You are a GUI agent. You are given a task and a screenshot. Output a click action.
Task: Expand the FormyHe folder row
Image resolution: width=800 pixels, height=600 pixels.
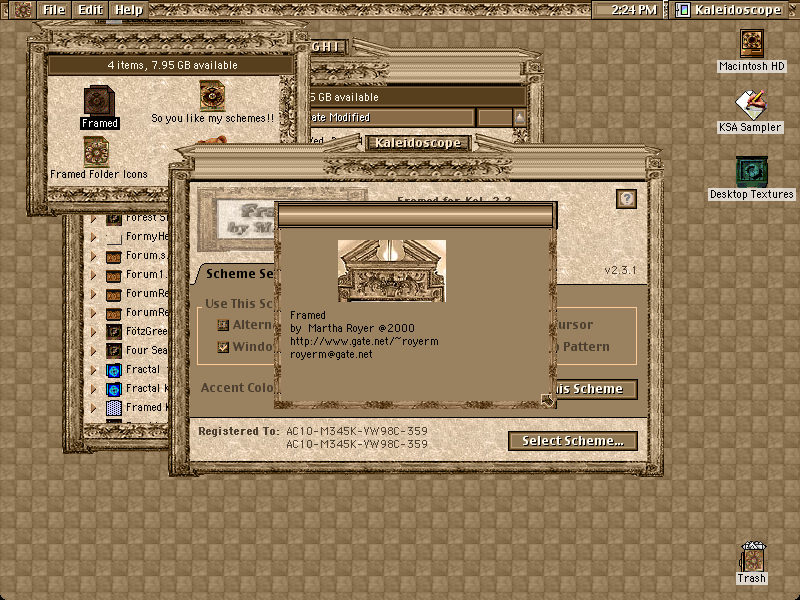coord(93,237)
